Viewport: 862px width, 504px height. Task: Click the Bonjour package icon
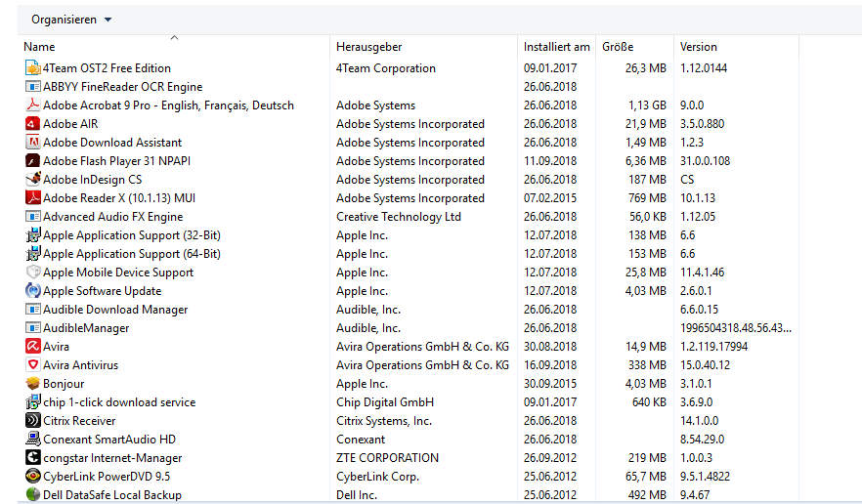pyautogui.click(x=33, y=384)
